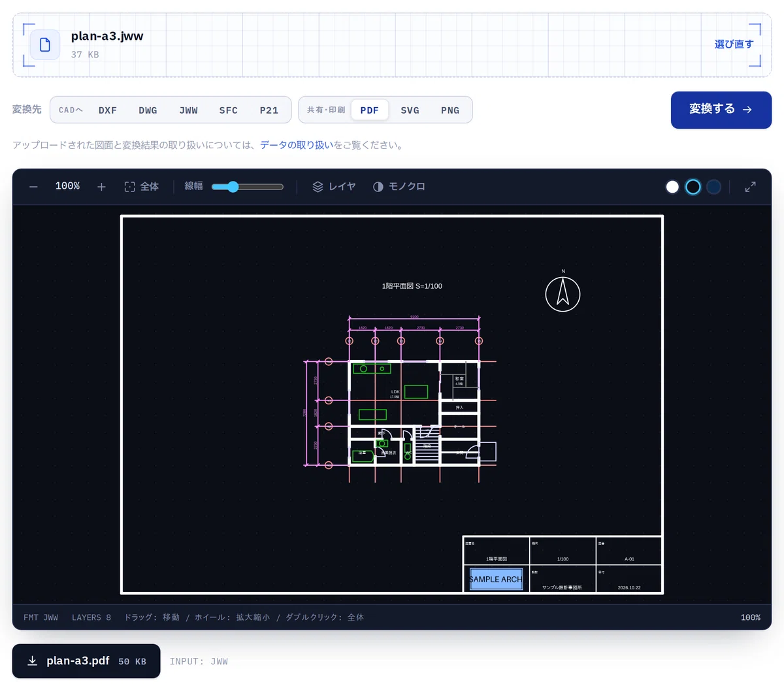Click the 37 KB file size text
This screenshot has height=684, width=784.
[85, 54]
